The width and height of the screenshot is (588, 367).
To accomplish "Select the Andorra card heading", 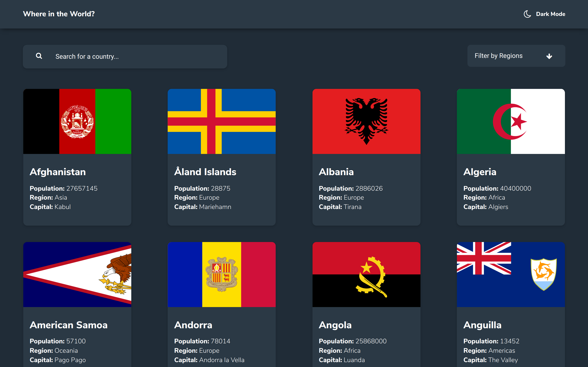I will tap(193, 325).
